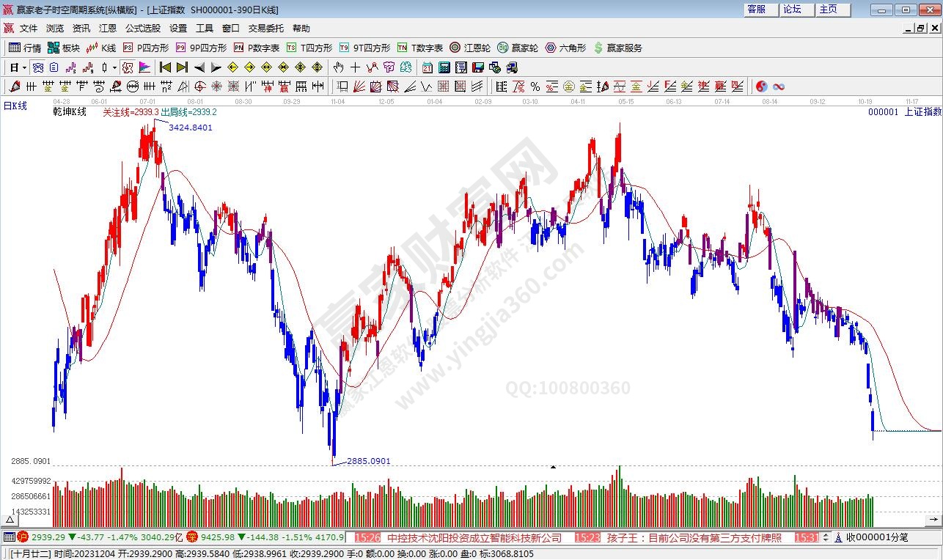This screenshot has width=943, height=560.
Task: Click the percent symbol drawing tool
Action: point(535,86)
